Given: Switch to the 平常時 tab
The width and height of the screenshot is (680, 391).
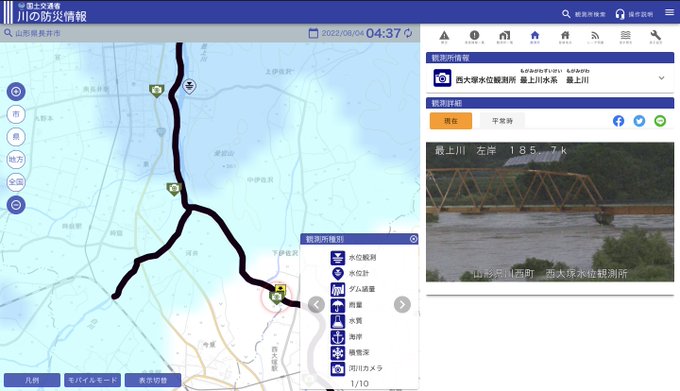Looking at the screenshot, I should coord(502,121).
